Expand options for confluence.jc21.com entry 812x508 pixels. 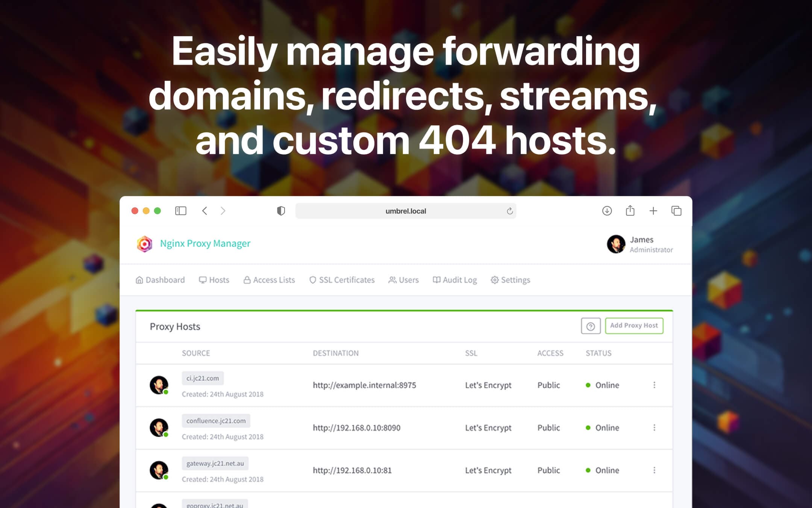tap(654, 427)
